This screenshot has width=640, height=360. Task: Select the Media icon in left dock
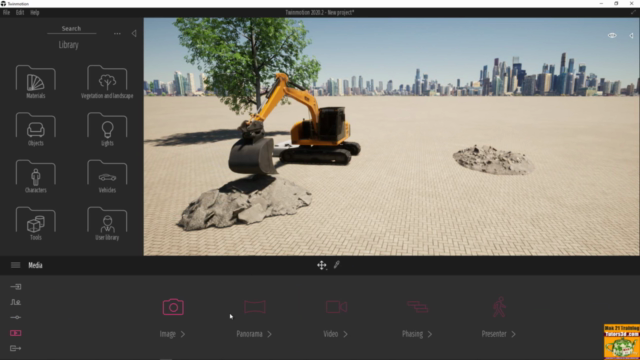[x=16, y=333]
